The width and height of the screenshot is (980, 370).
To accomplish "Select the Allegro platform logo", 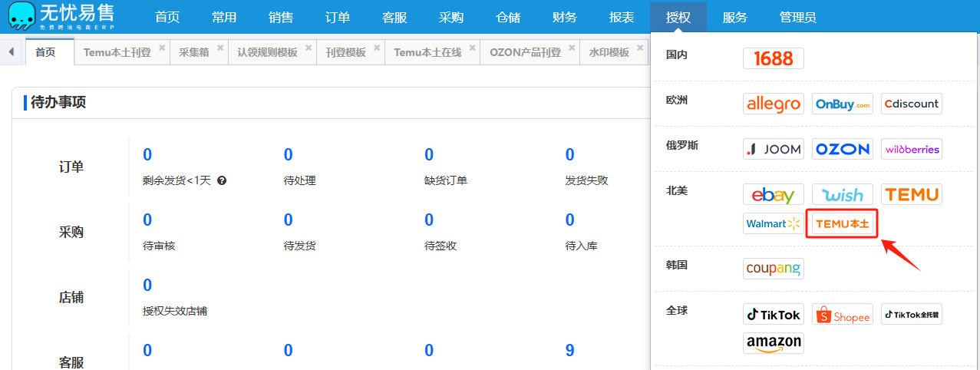I will pos(773,104).
